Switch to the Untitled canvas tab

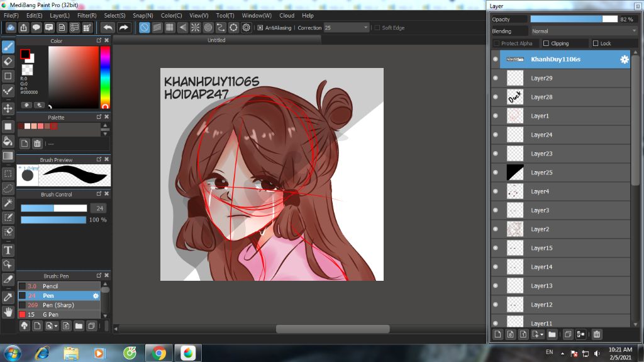click(x=216, y=40)
